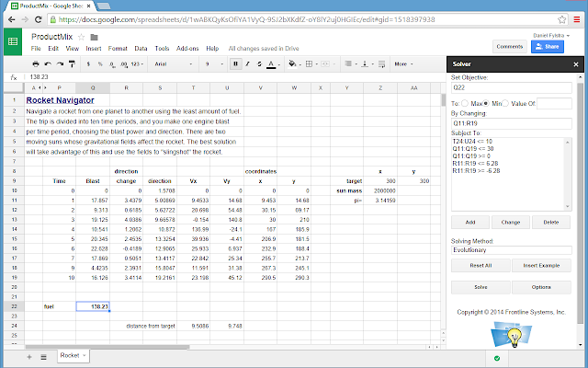Click the Solve button
Screen dimensions: 588x368
point(481,287)
